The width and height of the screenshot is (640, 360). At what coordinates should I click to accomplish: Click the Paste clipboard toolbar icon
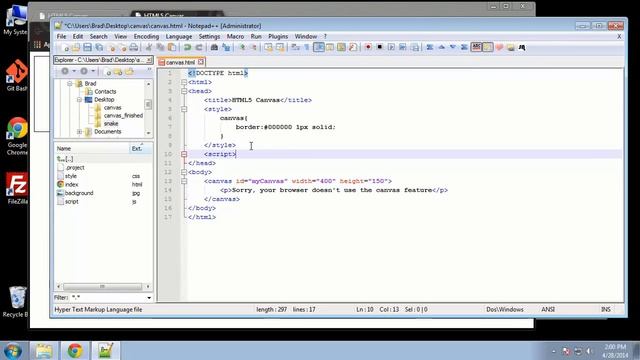(172, 47)
